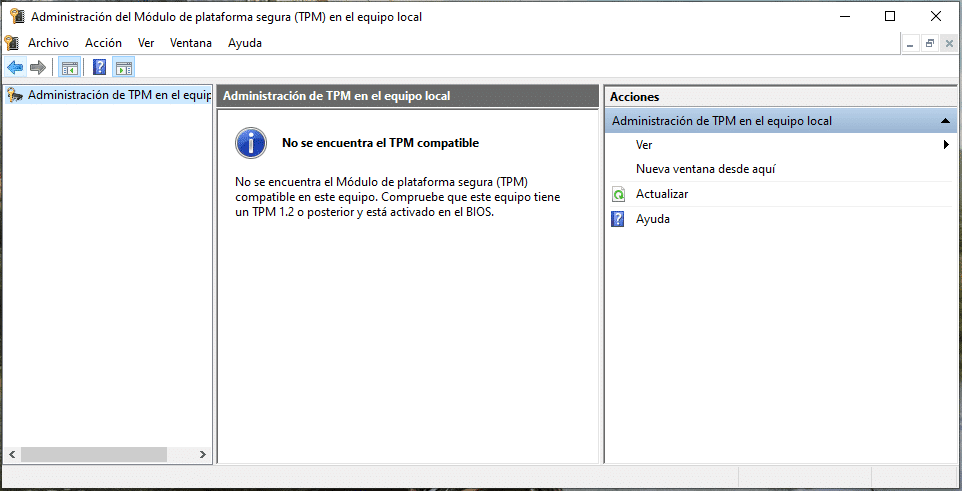Minimize the inner MDI child window
The height and width of the screenshot is (491, 962).
pyautogui.click(x=910, y=44)
